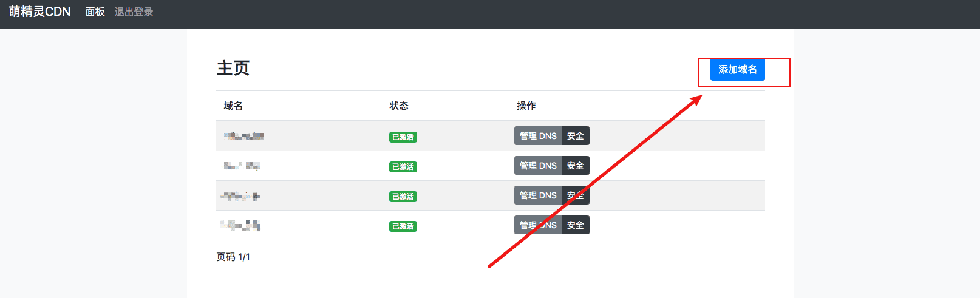Click the second row's 已激活 badge
Viewport: 980px width, 298px height.
coord(403,167)
